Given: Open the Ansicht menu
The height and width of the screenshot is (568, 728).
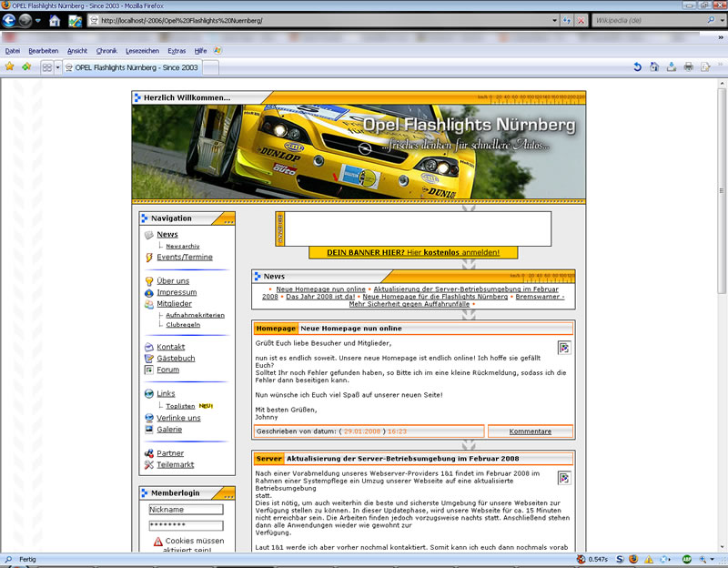Looking at the screenshot, I should pos(77,51).
